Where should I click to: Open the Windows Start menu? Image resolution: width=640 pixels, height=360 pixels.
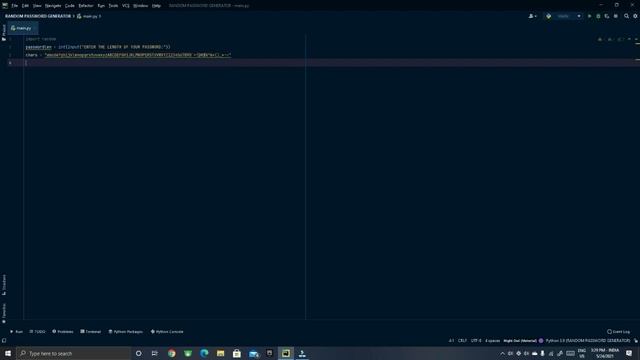(8, 353)
